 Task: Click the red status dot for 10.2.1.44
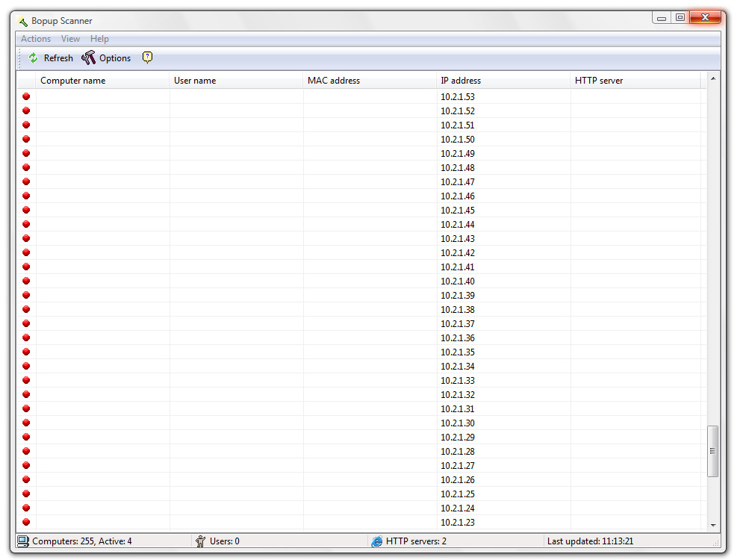[x=26, y=224]
